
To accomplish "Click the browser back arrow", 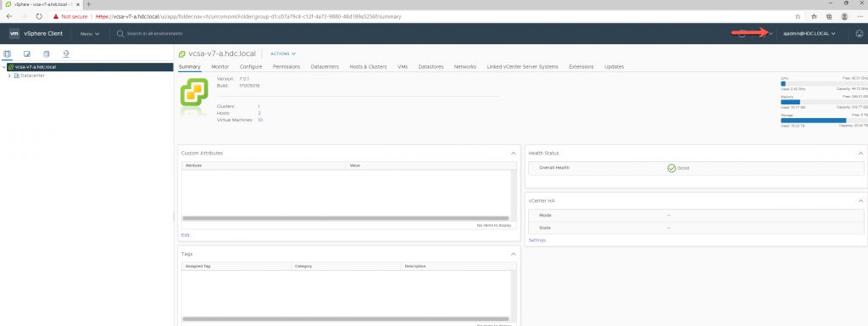I will (8, 17).
